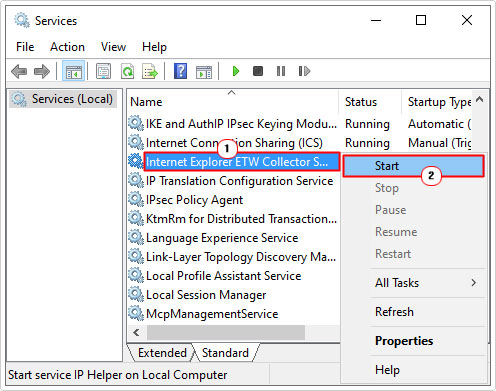
Task: Click gear icon beside Link-Layer Topology Discovery
Action: point(136,256)
